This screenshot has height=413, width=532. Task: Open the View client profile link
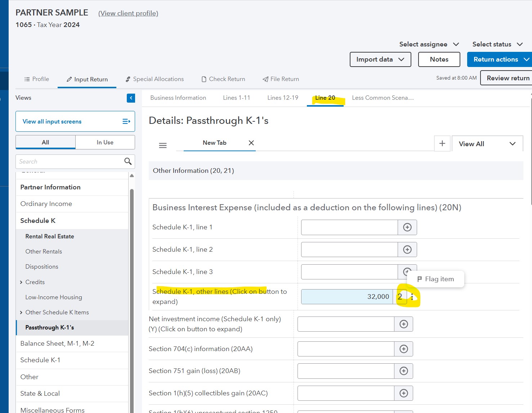point(128,13)
